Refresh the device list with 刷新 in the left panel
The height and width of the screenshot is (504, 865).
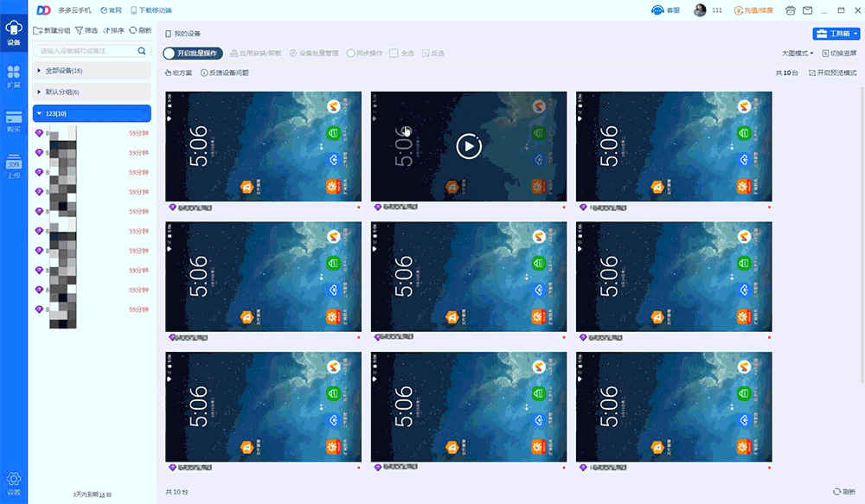pyautogui.click(x=140, y=30)
